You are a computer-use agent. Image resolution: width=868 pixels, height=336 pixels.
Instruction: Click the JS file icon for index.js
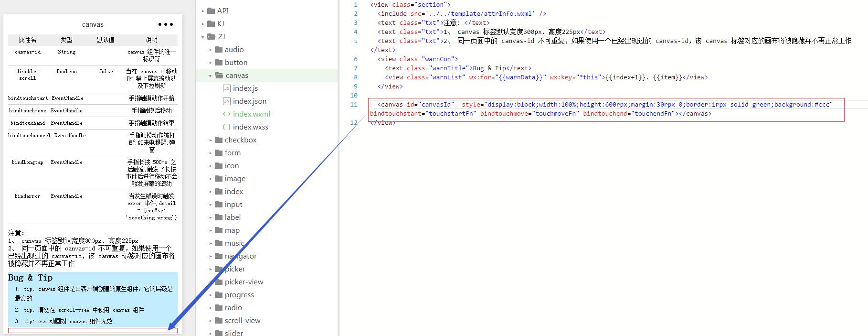[227, 88]
